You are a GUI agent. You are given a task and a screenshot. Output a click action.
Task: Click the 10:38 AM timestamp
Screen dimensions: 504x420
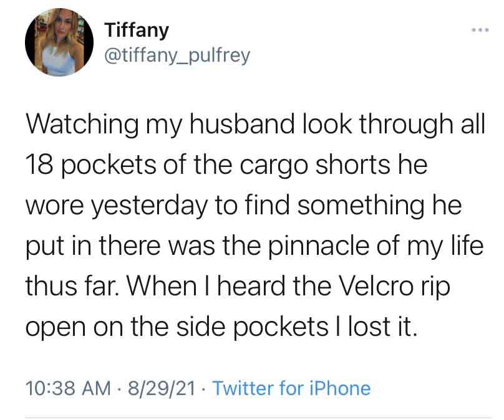pos(68,388)
